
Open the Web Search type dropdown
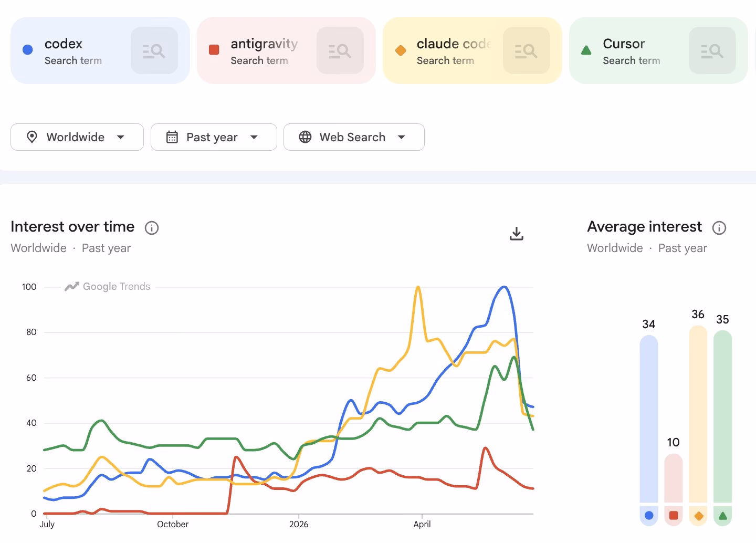354,137
